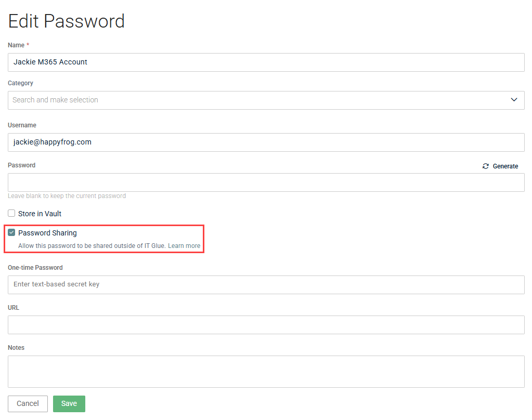
Task: Click the Store in Vault label
Action: click(40, 214)
